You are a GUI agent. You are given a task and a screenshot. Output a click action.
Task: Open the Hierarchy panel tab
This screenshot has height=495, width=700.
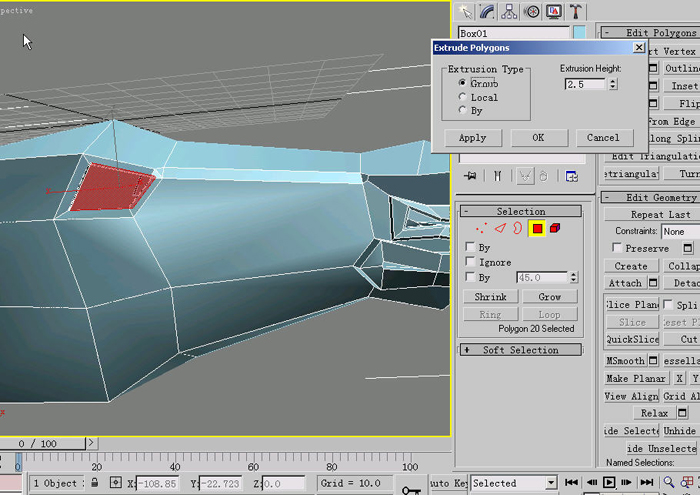pyautogui.click(x=509, y=12)
